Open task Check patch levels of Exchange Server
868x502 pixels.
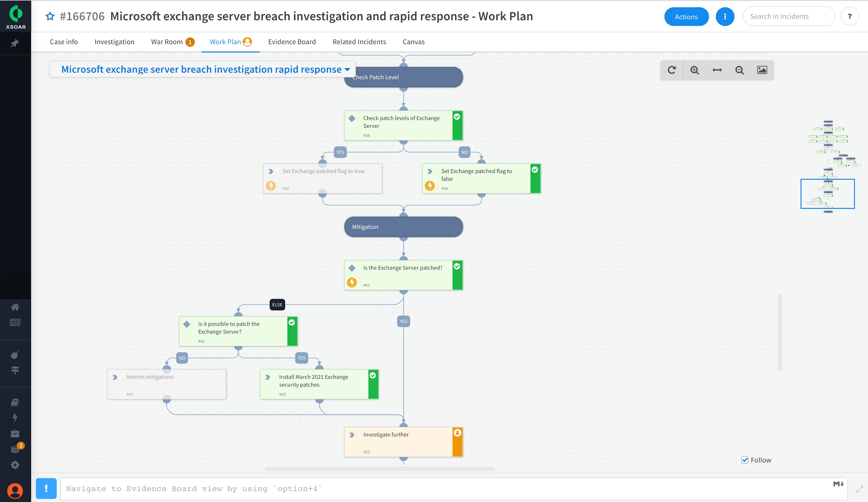point(403,125)
